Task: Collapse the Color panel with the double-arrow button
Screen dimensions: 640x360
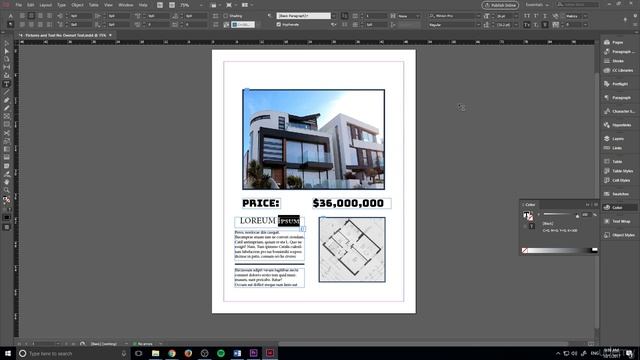Action: click(x=588, y=204)
